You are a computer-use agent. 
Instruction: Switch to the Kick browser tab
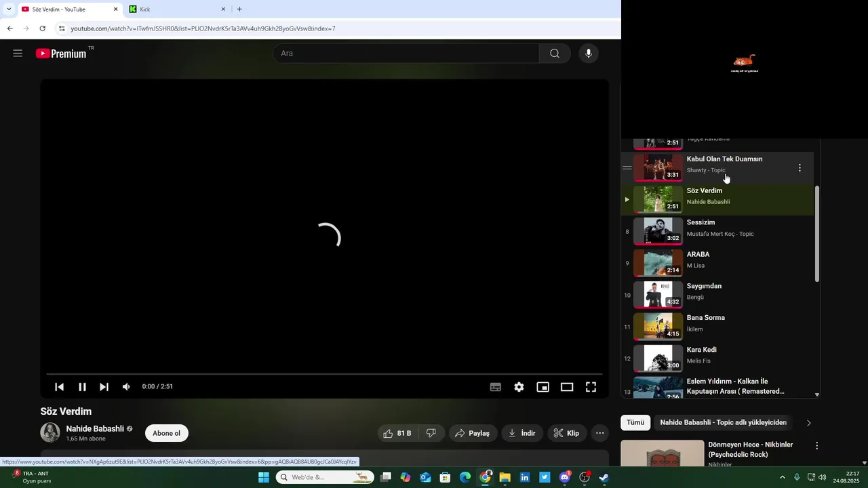click(178, 9)
